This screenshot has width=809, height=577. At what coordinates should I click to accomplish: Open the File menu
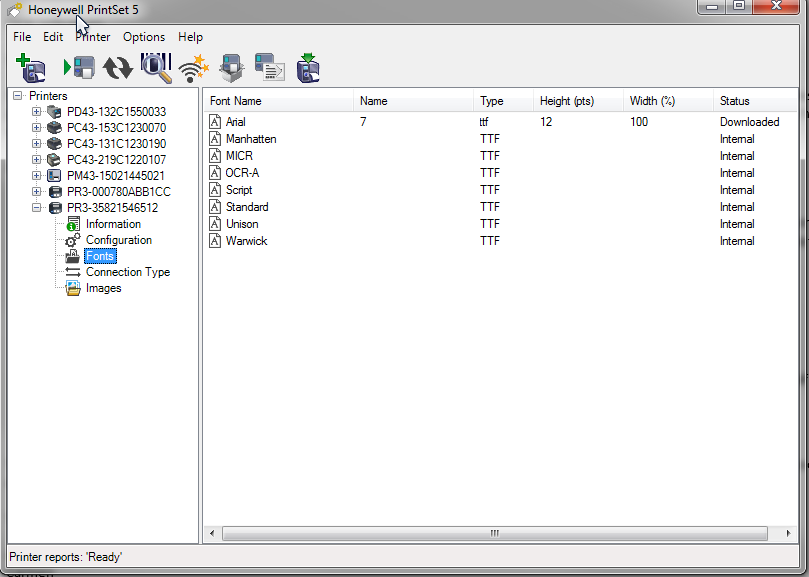tap(22, 37)
